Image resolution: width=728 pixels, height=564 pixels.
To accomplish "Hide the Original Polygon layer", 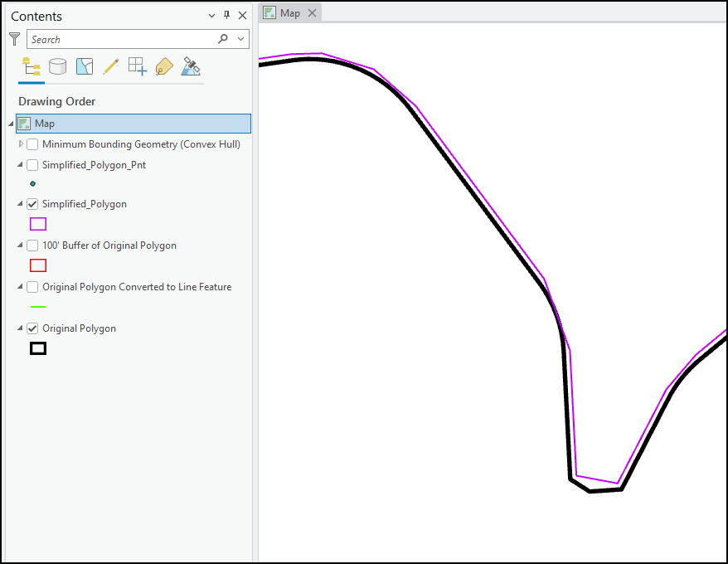I will click(x=32, y=328).
